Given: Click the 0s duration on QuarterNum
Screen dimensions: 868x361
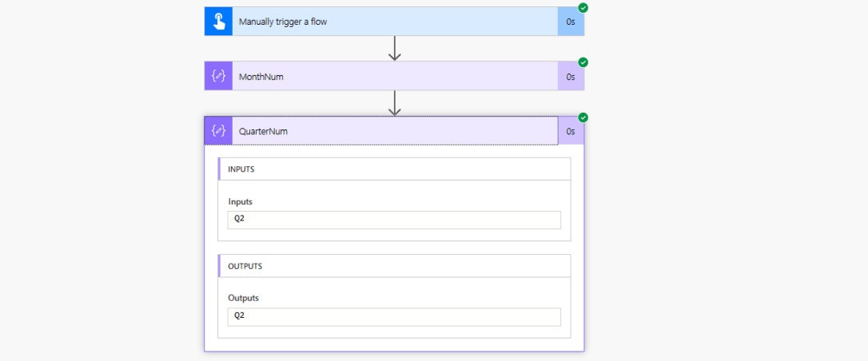Looking at the screenshot, I should click(571, 131).
